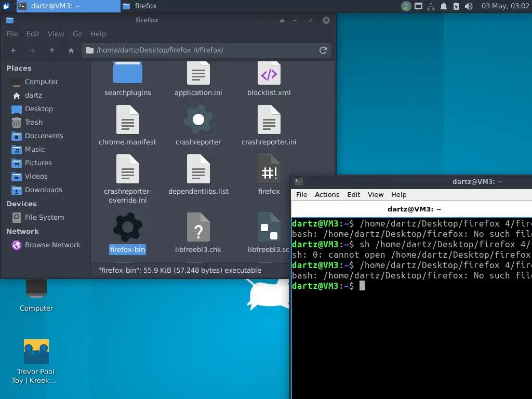Select the firefox-bin executable
The image size is (532, 399).
(x=128, y=233)
